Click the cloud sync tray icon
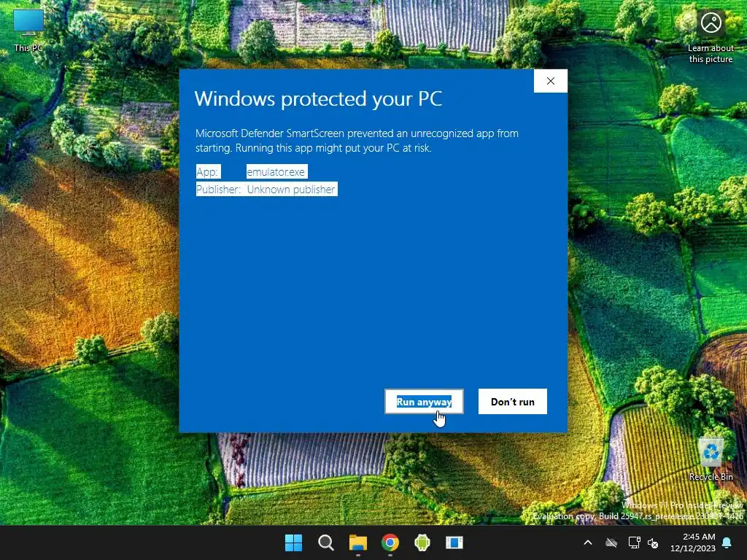Screen dimensions: 747x560 click(x=611, y=542)
